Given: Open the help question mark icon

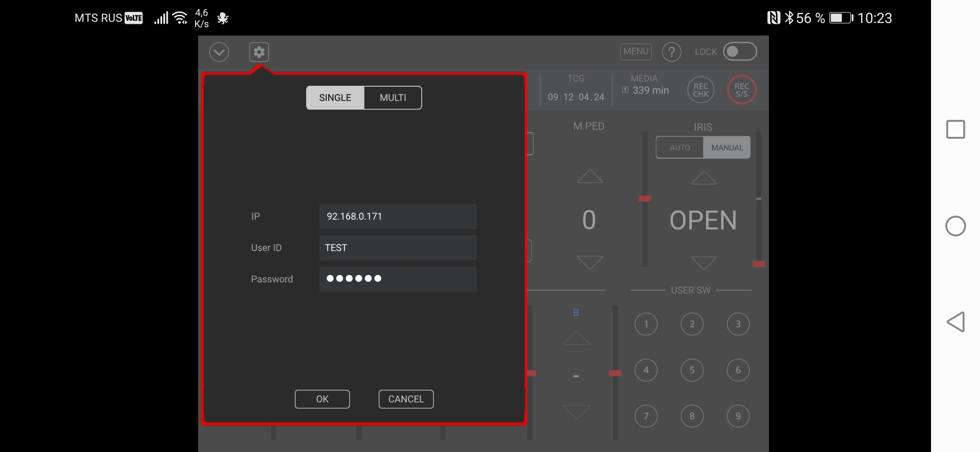Looking at the screenshot, I should click(671, 52).
